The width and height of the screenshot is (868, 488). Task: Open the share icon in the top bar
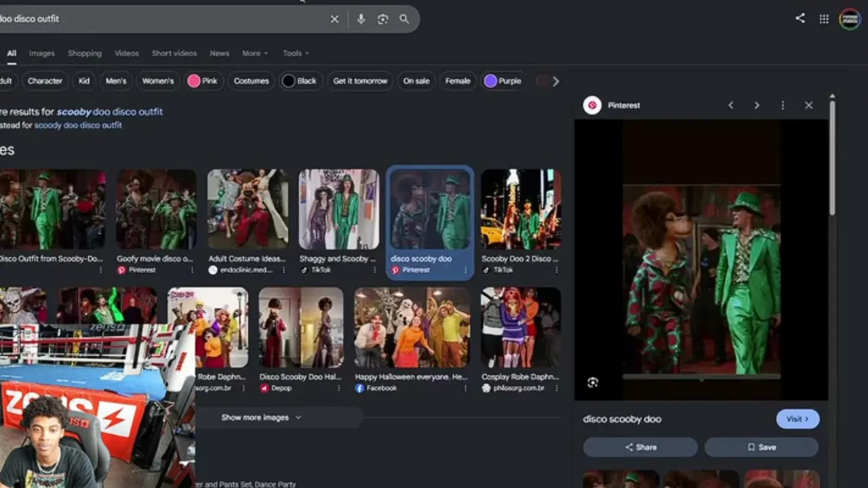point(800,19)
